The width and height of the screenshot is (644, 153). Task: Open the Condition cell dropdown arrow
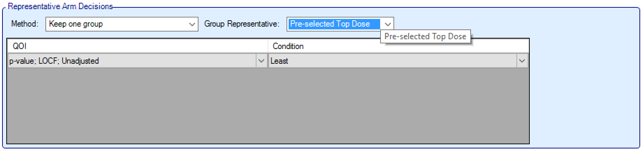[x=522, y=61]
